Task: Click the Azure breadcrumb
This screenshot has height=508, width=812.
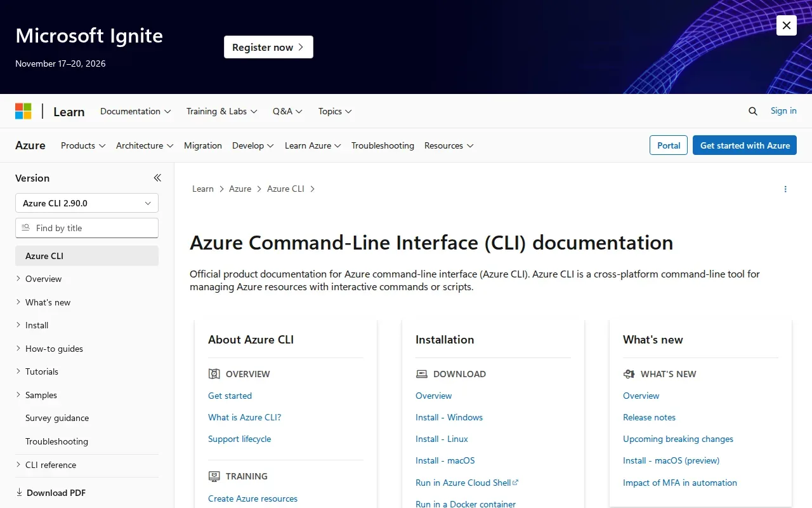Action: [x=240, y=189]
